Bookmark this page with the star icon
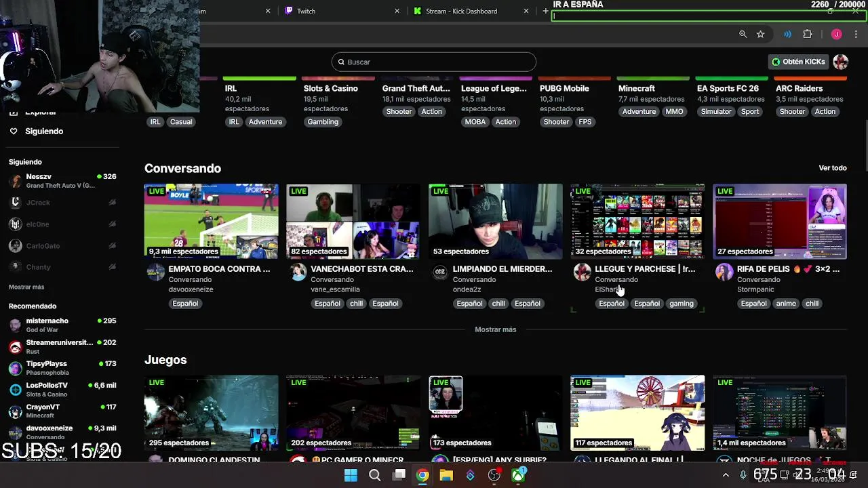 760,34
